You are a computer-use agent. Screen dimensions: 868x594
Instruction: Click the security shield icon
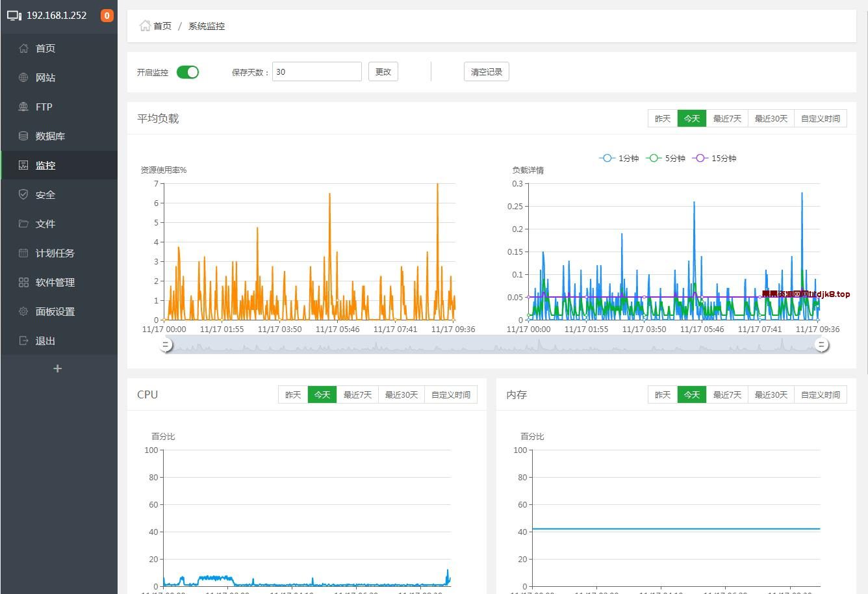click(x=23, y=194)
